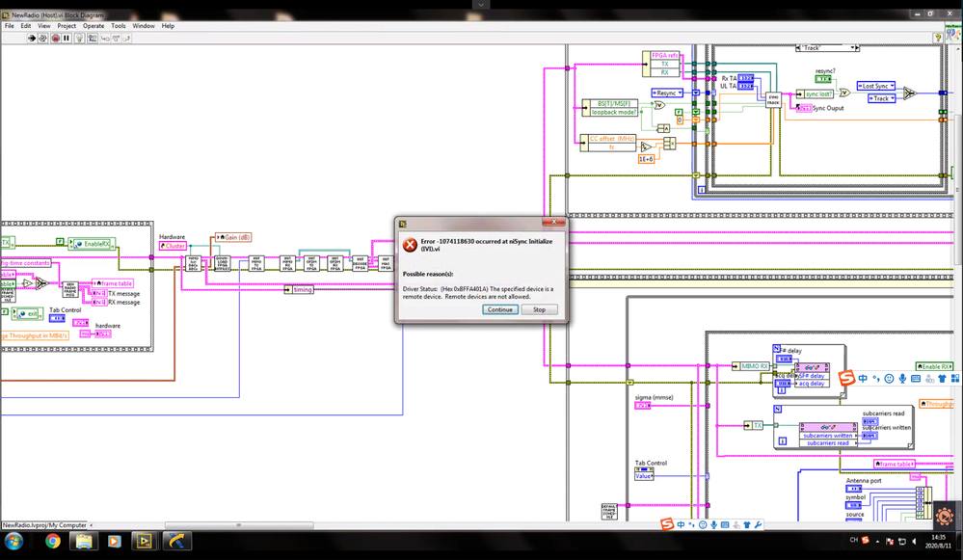Screen dimensions: 963x560
Task: Open Context Help question-mark icon
Action: pyautogui.click(x=938, y=38)
